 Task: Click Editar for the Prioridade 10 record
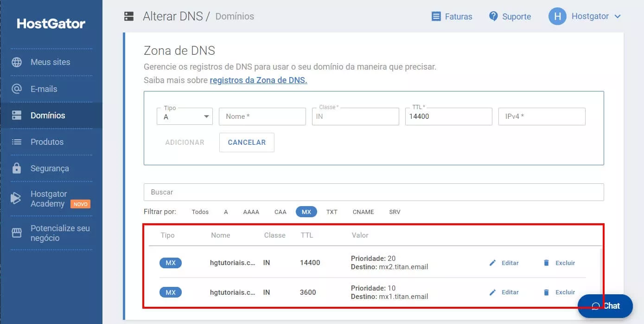click(x=504, y=292)
